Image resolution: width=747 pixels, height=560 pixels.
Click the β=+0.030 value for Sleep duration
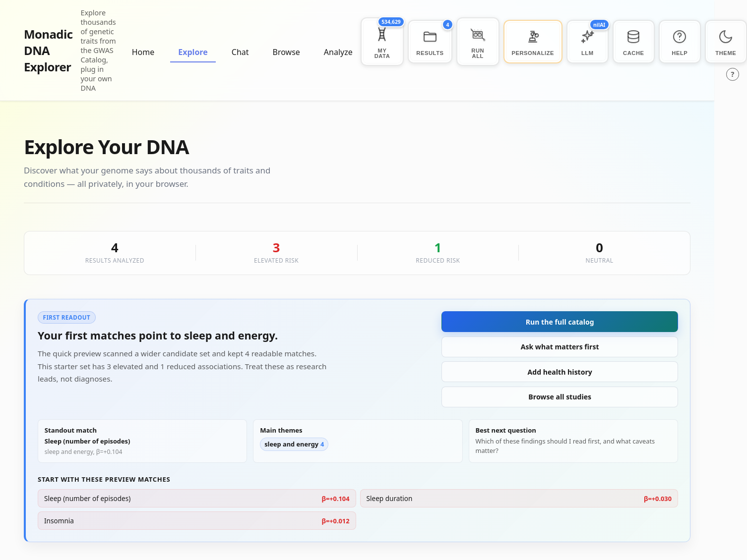click(x=658, y=499)
